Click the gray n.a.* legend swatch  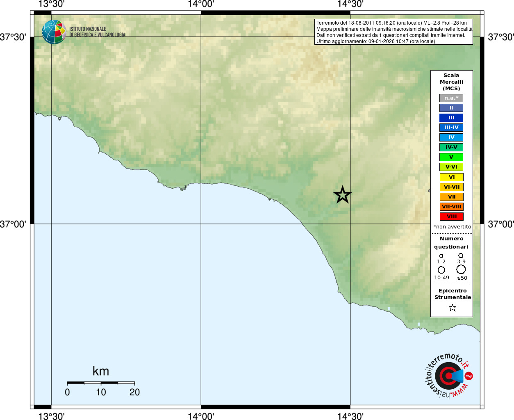pyautogui.click(x=451, y=98)
